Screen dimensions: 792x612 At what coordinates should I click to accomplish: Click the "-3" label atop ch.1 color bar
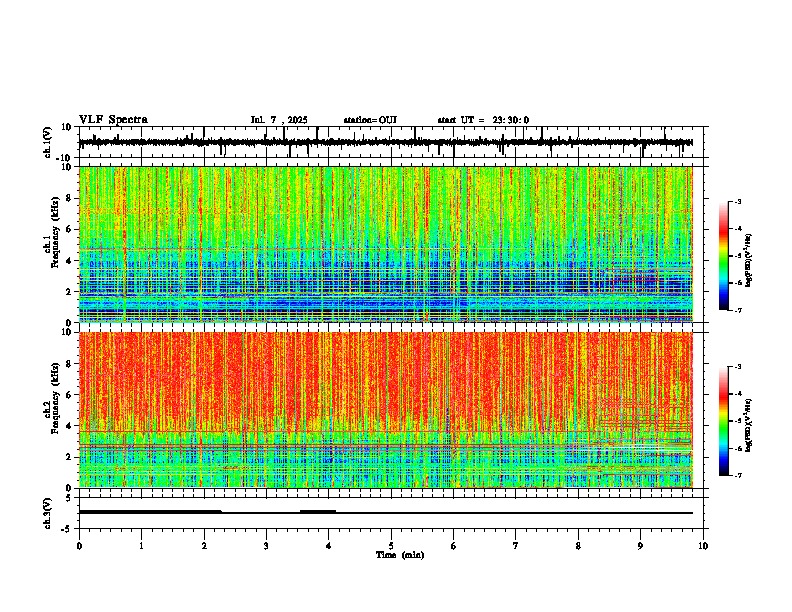737,201
